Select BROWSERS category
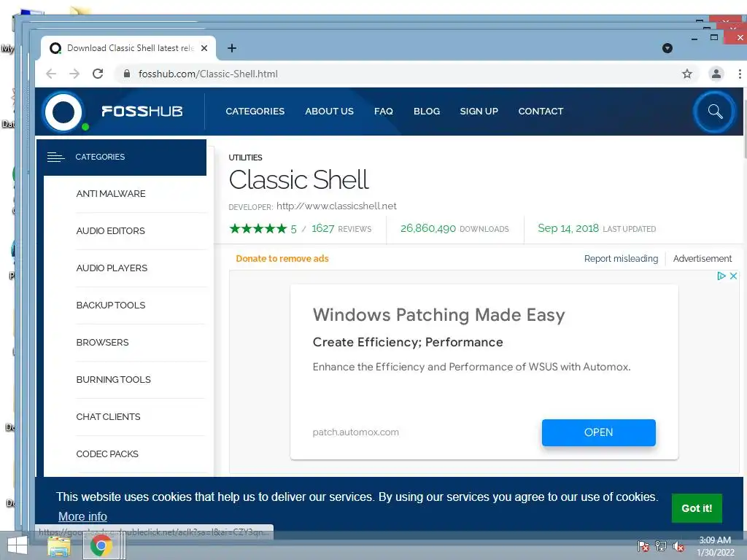Screen dimensions: 747x560 [x=102, y=343]
